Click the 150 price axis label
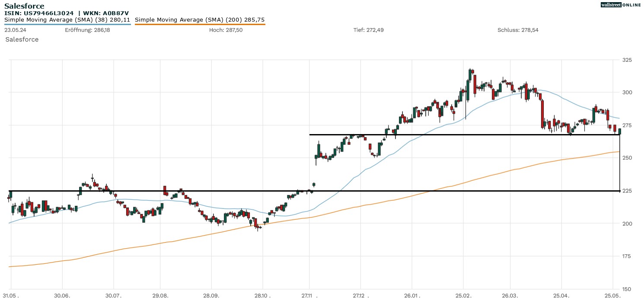Screen dimensions: 644x298 click(x=627, y=289)
